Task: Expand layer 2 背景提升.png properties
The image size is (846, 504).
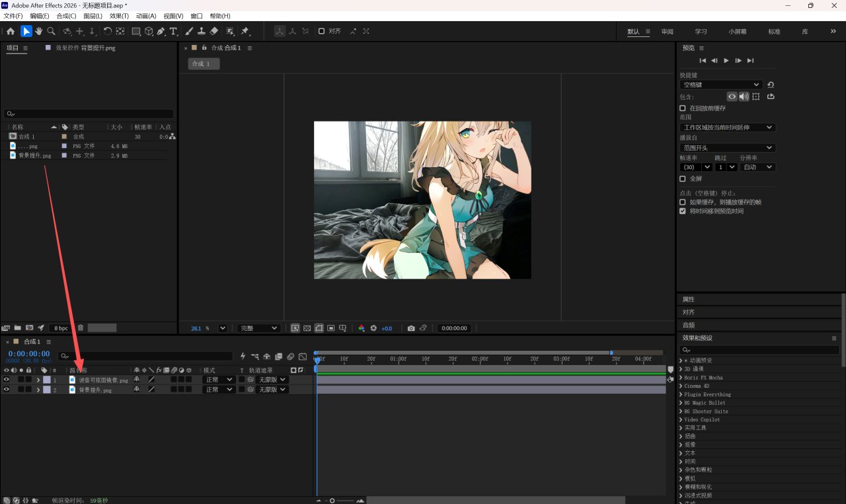Action: pyautogui.click(x=38, y=390)
